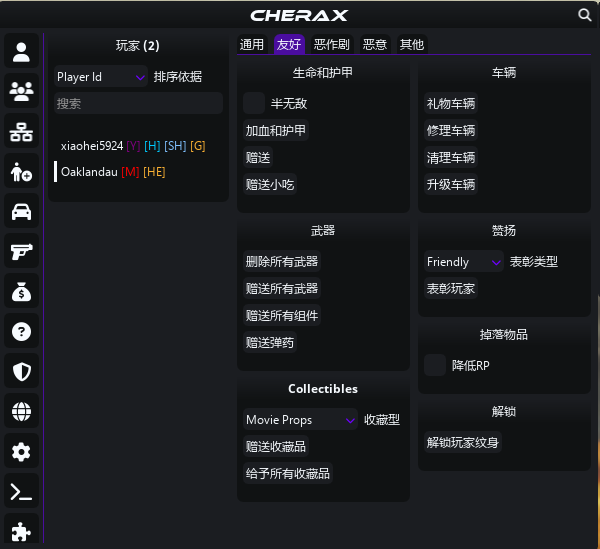This screenshot has height=549, width=600.
Task: Open the settings gear sidebar icon
Action: pos(21,451)
